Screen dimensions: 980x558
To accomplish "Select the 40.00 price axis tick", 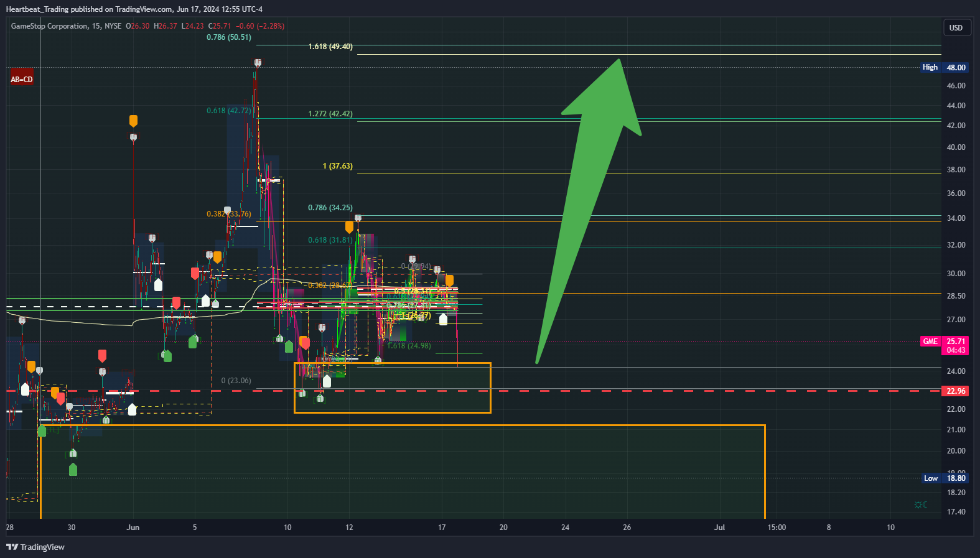I will tap(956, 147).
